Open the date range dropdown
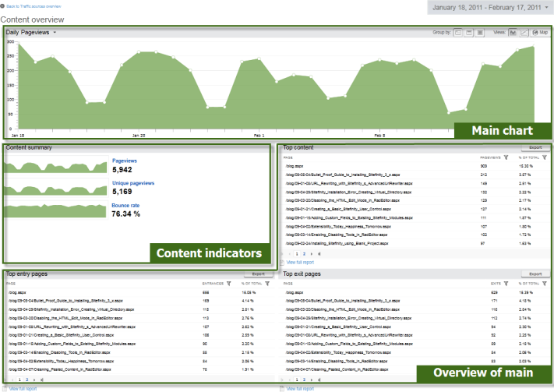The height and width of the screenshot is (392, 554). [491, 8]
